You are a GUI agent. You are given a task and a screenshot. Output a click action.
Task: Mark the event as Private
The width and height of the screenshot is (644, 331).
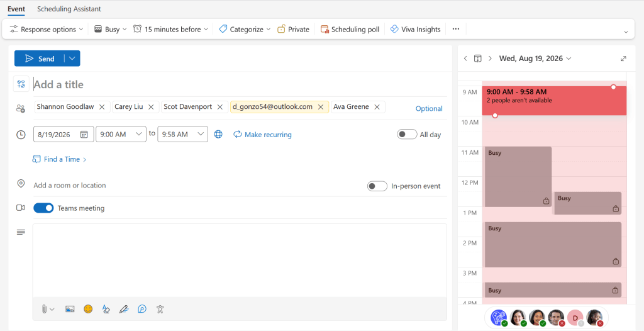coord(293,29)
